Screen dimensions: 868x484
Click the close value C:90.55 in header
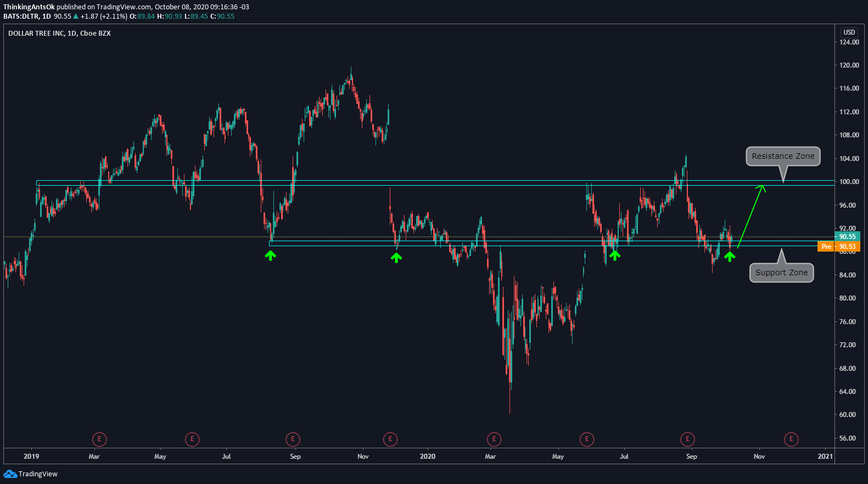tap(222, 16)
